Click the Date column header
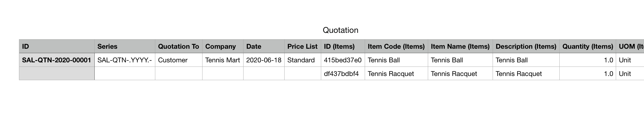The image size is (644, 118). 264,46
